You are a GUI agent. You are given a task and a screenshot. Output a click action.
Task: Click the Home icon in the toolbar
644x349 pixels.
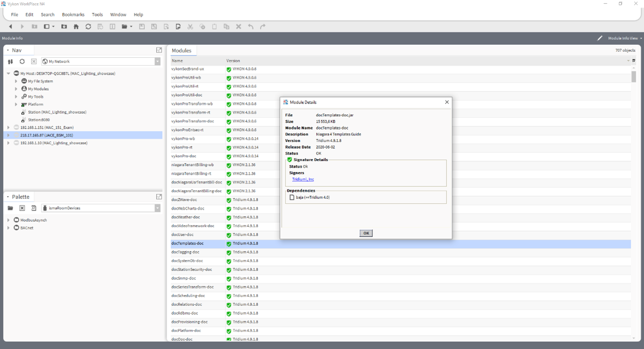tap(76, 26)
